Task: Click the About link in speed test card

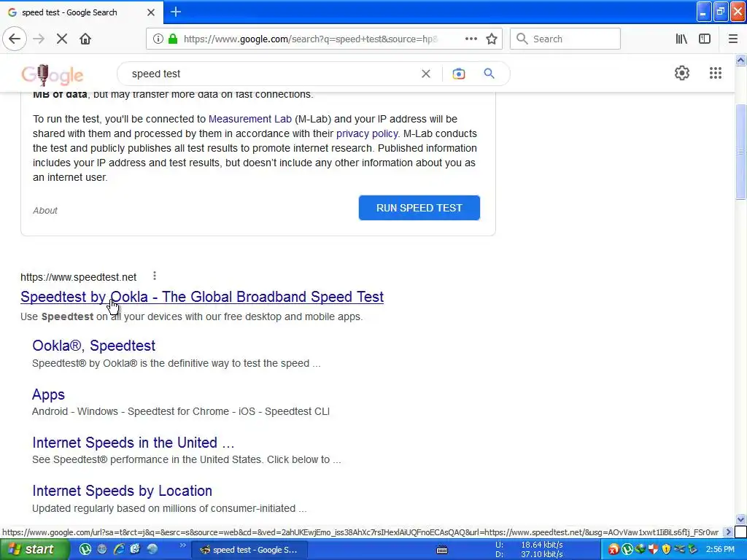Action: [44, 211]
